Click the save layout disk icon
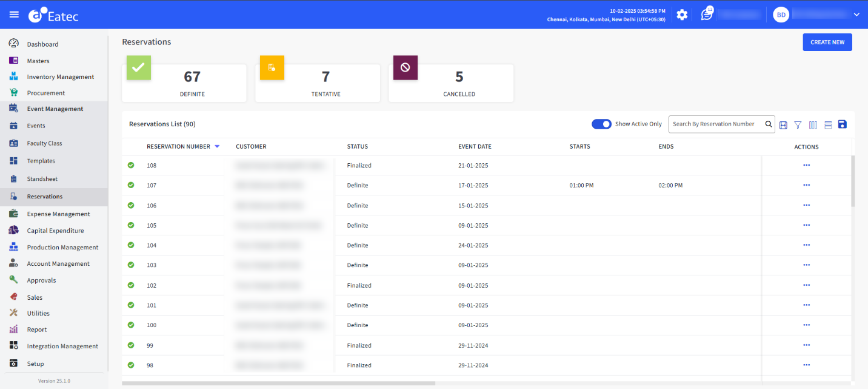The height and width of the screenshot is (389, 868). (x=842, y=124)
